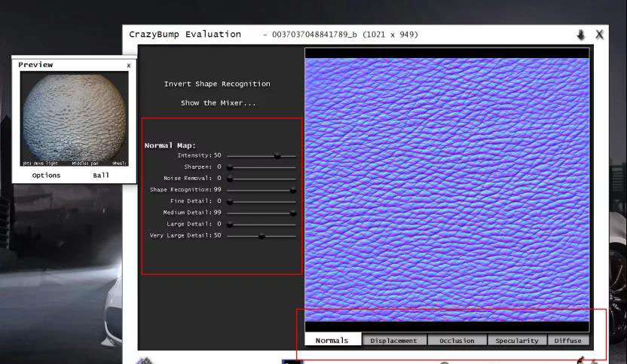
Task: Click the Sharpen slider handle
Action: 230,167
